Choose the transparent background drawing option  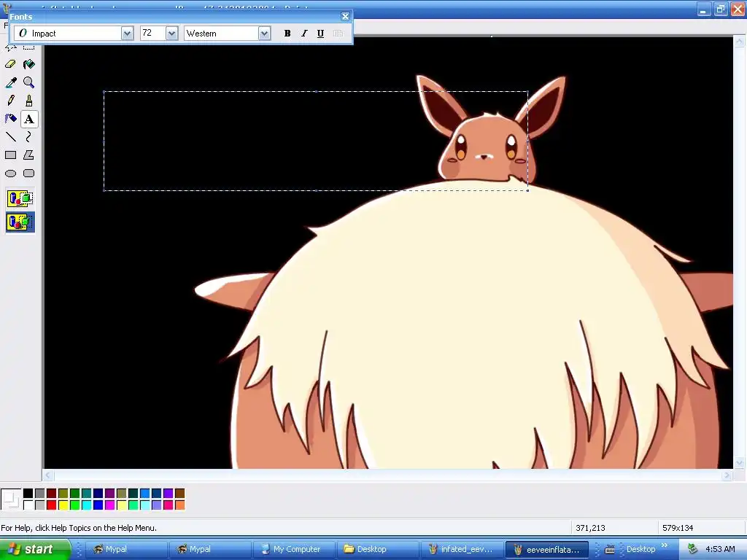coord(20,222)
